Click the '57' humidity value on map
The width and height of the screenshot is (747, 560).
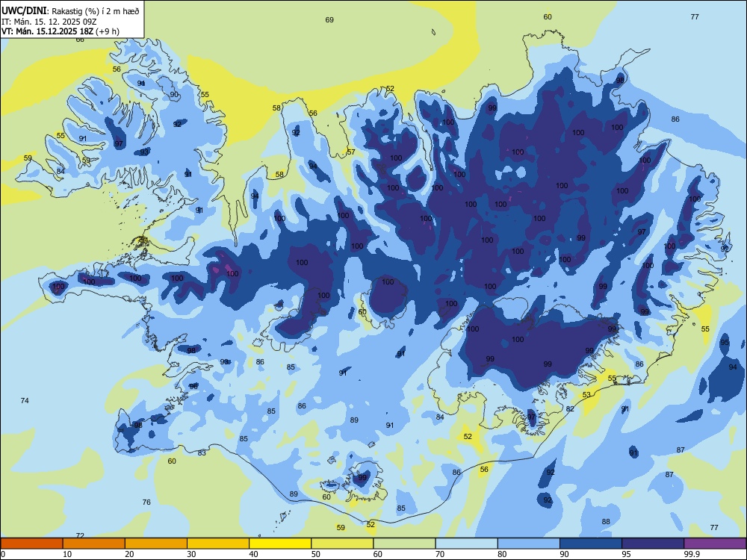(350, 152)
